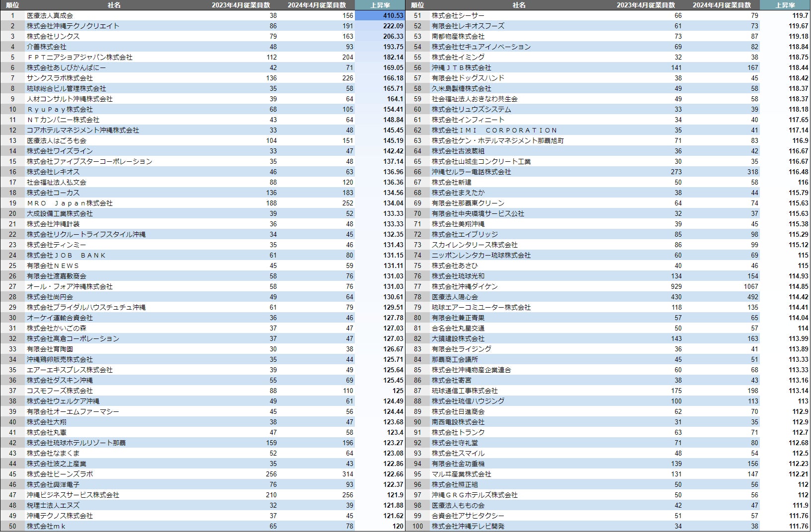
Task: Select the ＮＴカンパニー株式会社 row name
Action: [x=63, y=120]
